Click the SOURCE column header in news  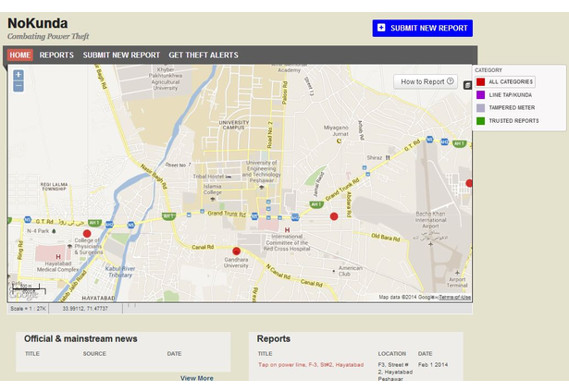point(94,353)
